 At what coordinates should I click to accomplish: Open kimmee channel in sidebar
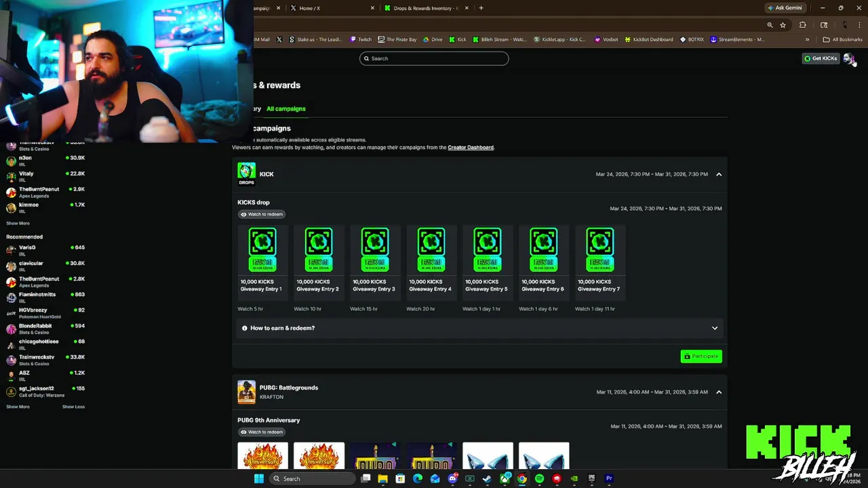coord(45,207)
